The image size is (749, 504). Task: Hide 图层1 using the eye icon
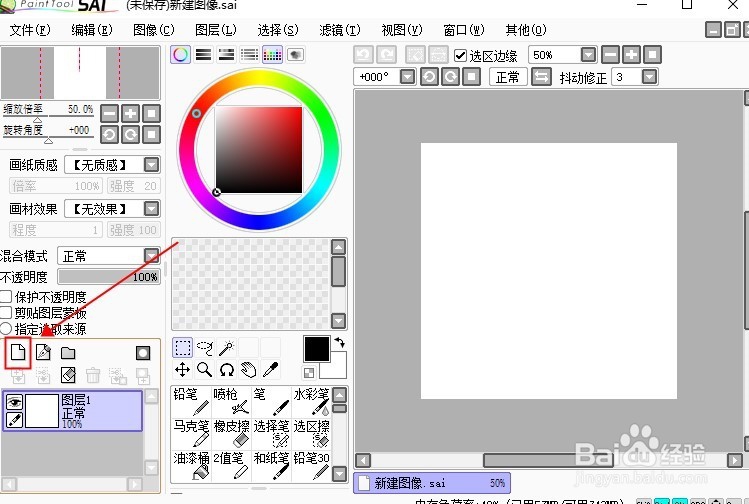point(14,402)
